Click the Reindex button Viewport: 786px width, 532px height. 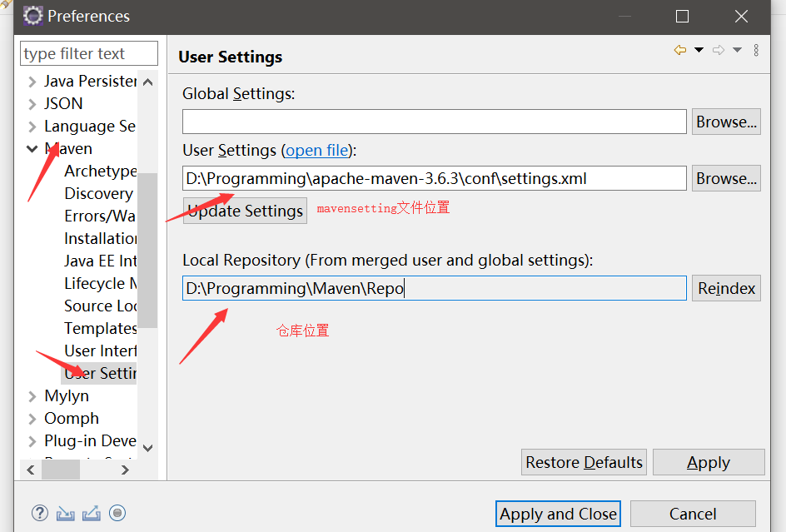[x=726, y=288]
